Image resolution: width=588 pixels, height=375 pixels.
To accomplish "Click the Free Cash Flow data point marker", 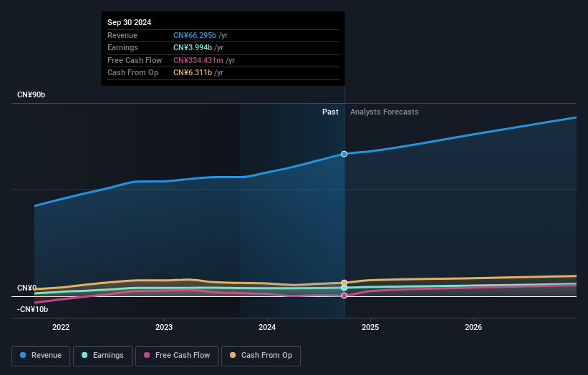I will pos(344,296).
